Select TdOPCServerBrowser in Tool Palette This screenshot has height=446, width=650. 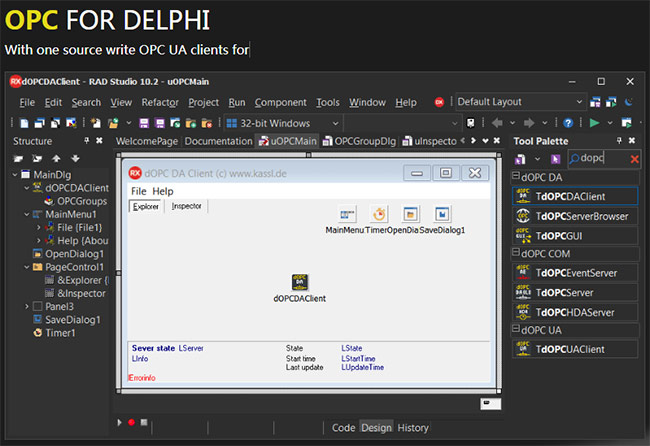[x=575, y=216]
